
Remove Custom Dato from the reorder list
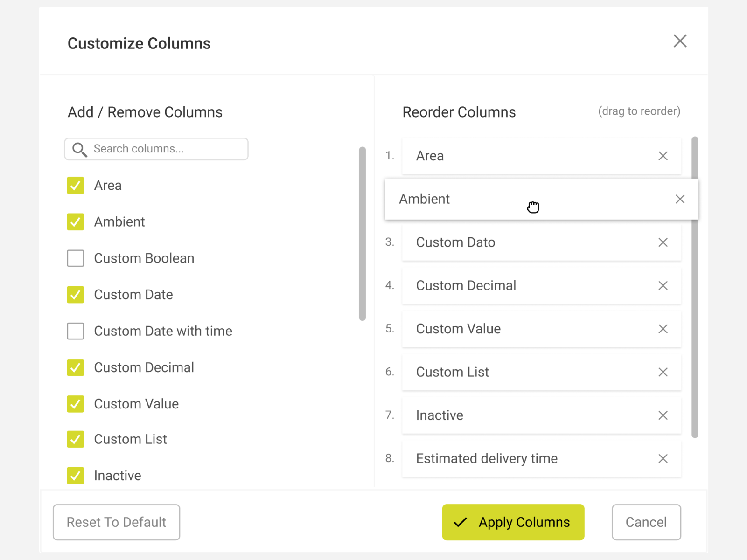[x=663, y=242]
